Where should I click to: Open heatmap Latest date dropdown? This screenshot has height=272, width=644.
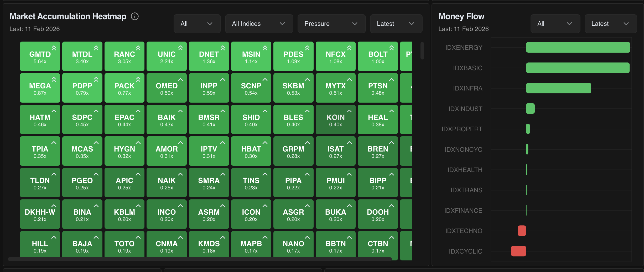(396, 24)
